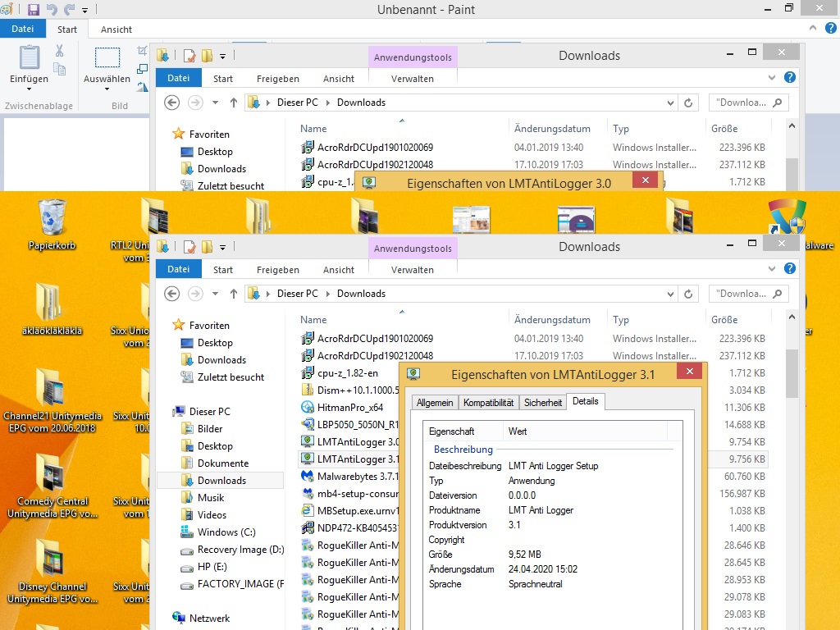
Task: Sort by Typ column in upper Downloads window
Action: [621, 129]
